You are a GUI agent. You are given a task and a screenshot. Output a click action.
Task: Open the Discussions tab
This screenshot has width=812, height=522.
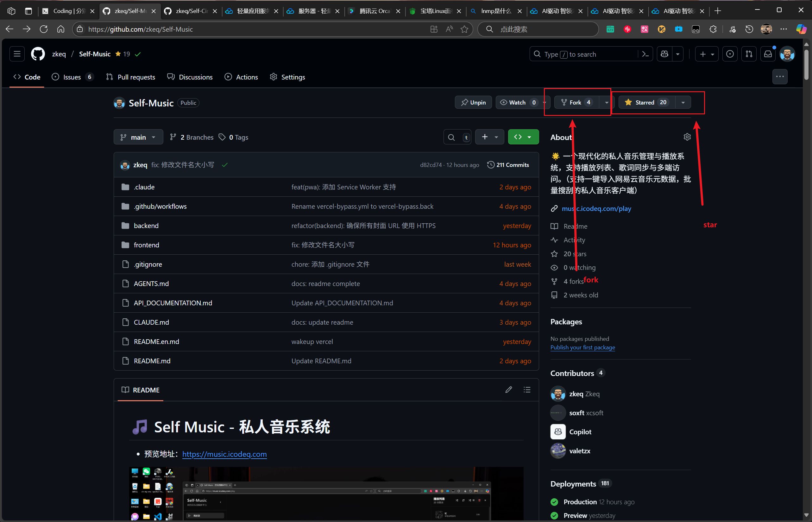point(190,77)
